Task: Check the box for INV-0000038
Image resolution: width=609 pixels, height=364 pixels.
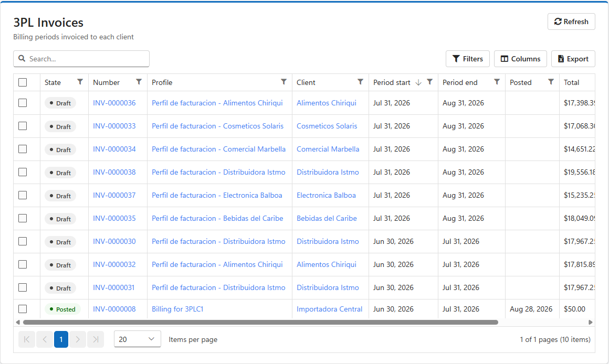Action: pos(23,173)
